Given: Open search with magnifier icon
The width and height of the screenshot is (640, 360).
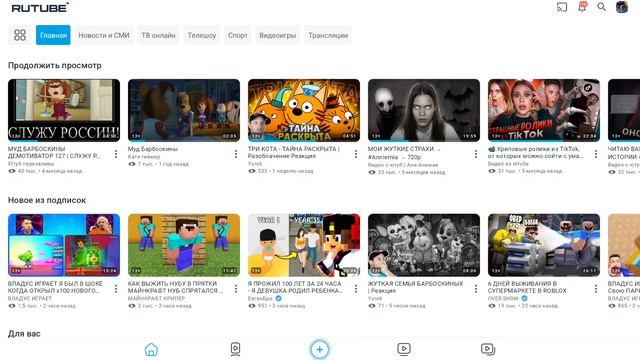Looking at the screenshot, I should click(602, 7).
